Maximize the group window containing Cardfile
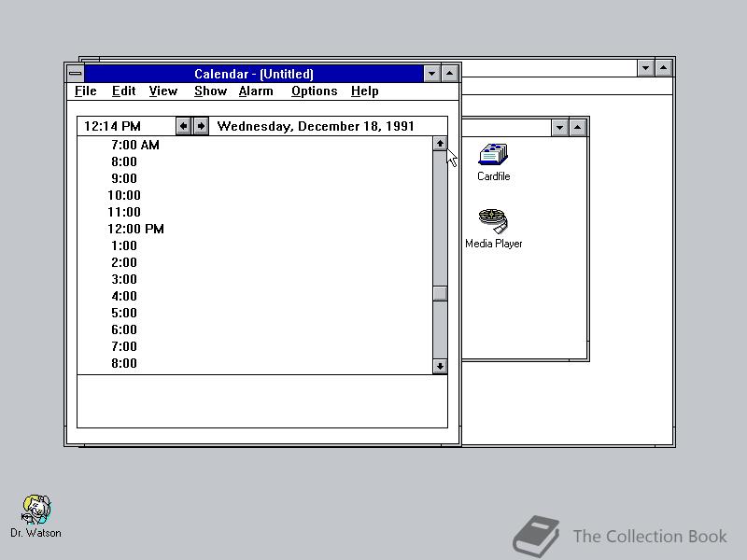This screenshot has width=747, height=560. pos(577,128)
